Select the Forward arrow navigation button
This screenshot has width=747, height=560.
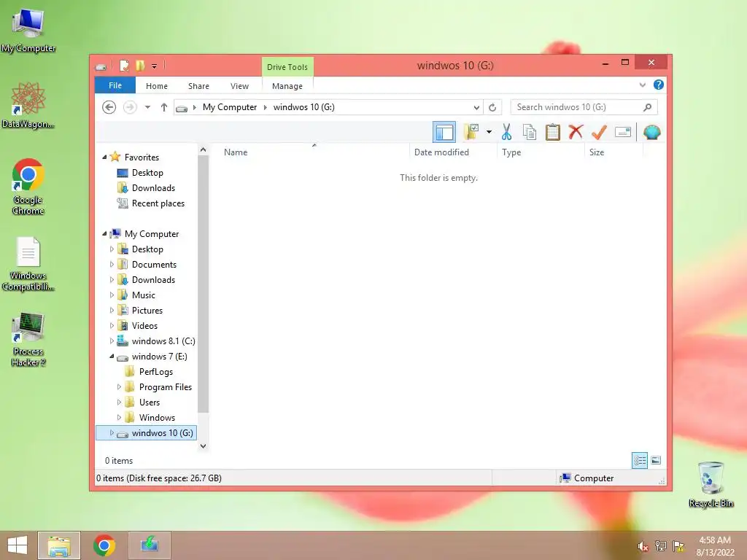click(x=130, y=107)
